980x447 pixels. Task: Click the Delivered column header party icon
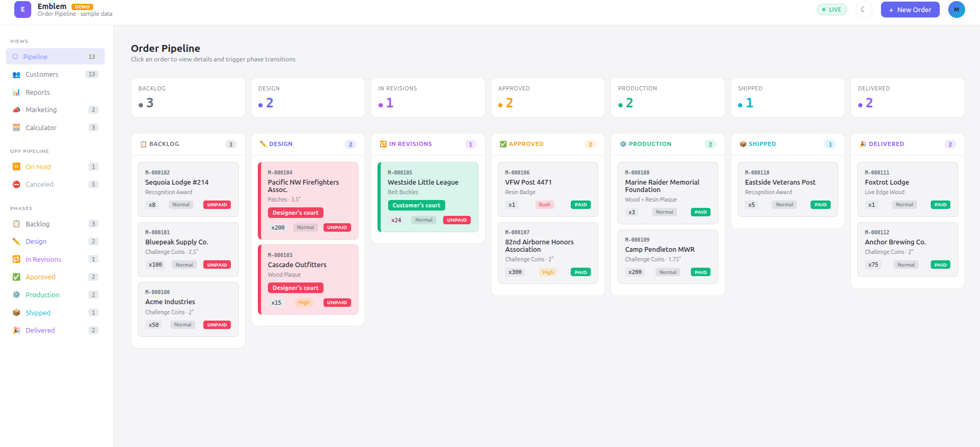point(863,144)
